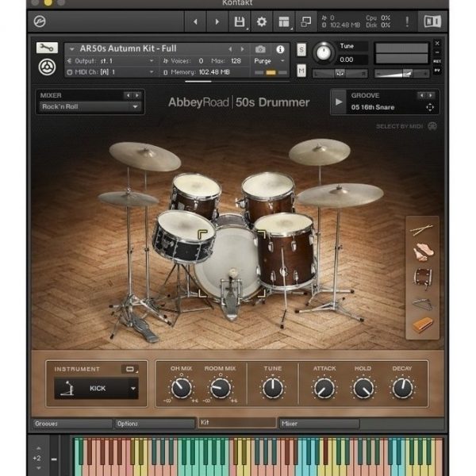Open snapshot view camera icon
476x476 pixels.
260,49
